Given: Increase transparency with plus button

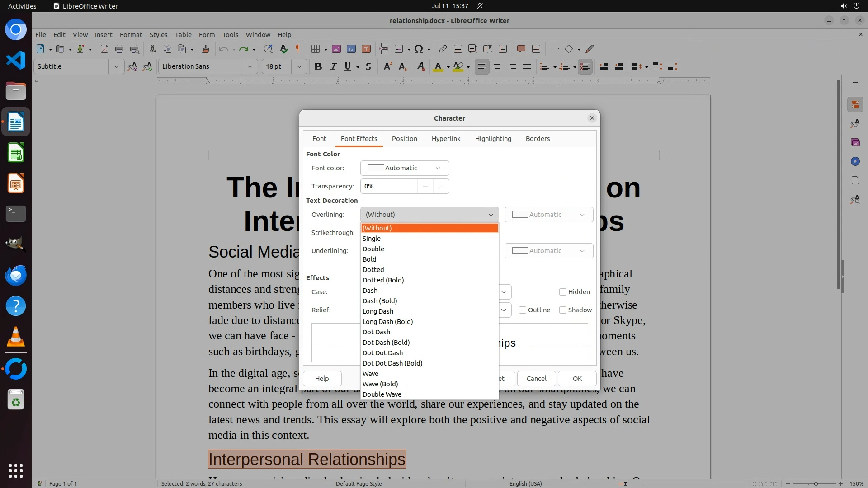Looking at the screenshot, I should (441, 186).
